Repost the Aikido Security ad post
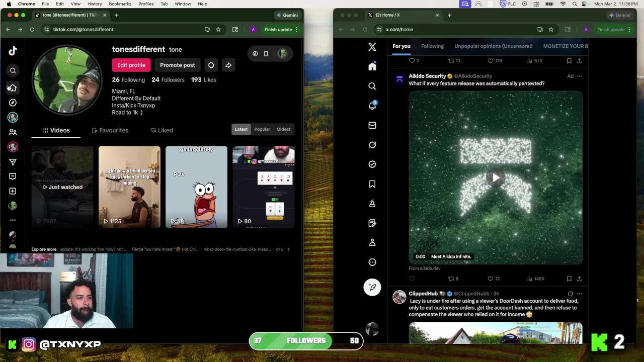This screenshot has height=362, width=644. coord(453,279)
